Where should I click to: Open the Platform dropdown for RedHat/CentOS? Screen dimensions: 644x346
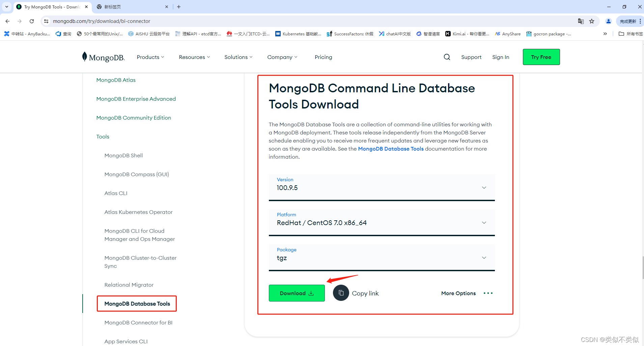pyautogui.click(x=484, y=222)
